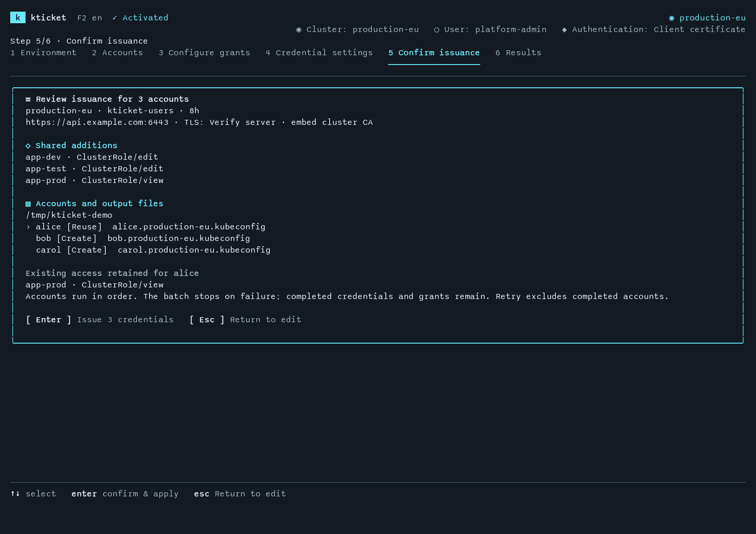Click app-prod ClusterRole/view under Existing access
This screenshot has height=534, width=756.
click(94, 285)
